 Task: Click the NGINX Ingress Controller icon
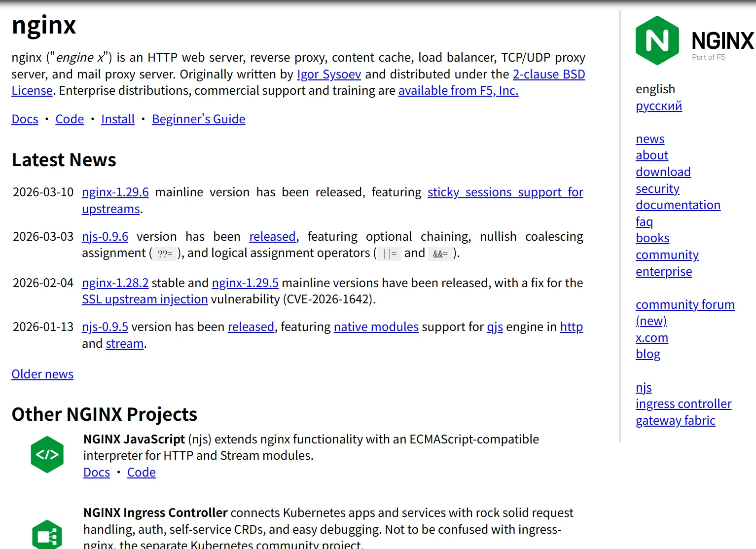pyautogui.click(x=47, y=535)
